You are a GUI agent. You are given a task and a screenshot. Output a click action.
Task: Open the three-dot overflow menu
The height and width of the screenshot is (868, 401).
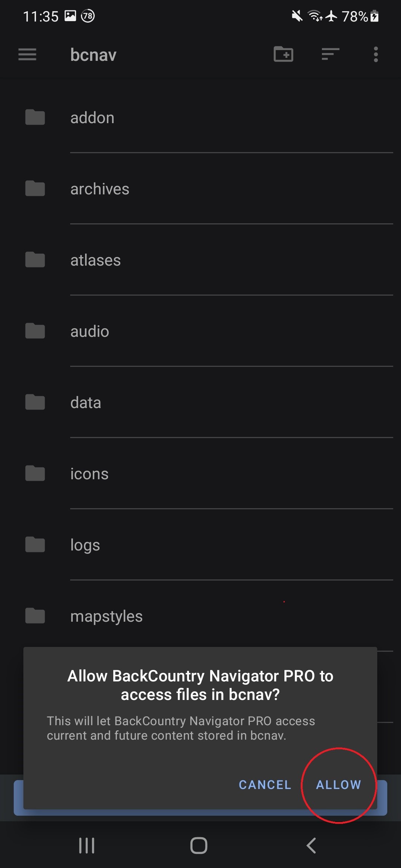376,55
